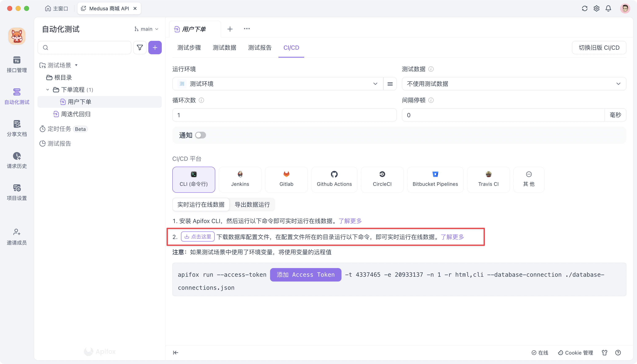This screenshot has width=637, height=364.
Task: Open the 测试数据 dropdown showing 不使用测试数据
Action: point(514,84)
